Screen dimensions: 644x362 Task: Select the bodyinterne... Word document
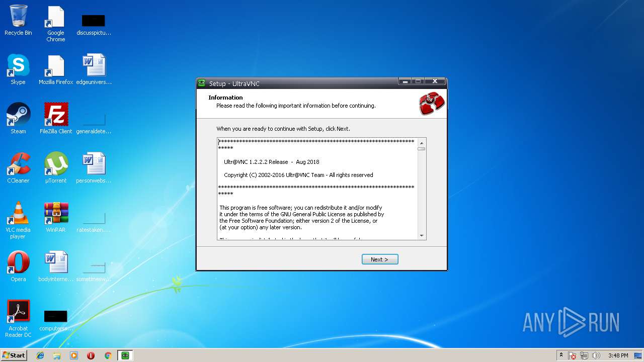(x=56, y=266)
